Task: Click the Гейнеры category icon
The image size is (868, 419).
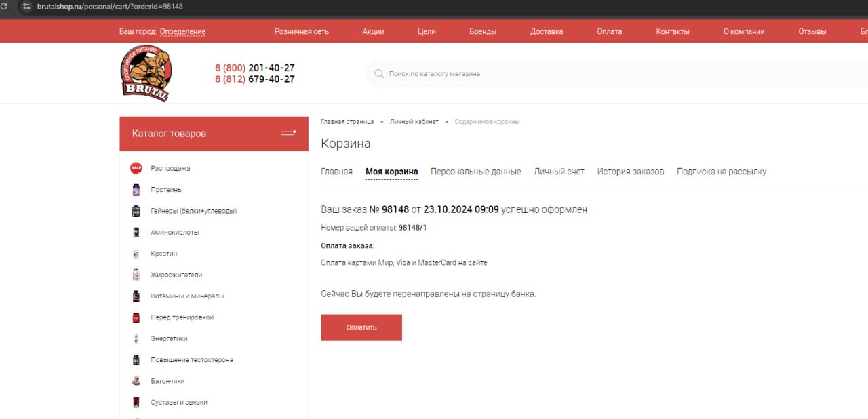Action: pyautogui.click(x=136, y=211)
